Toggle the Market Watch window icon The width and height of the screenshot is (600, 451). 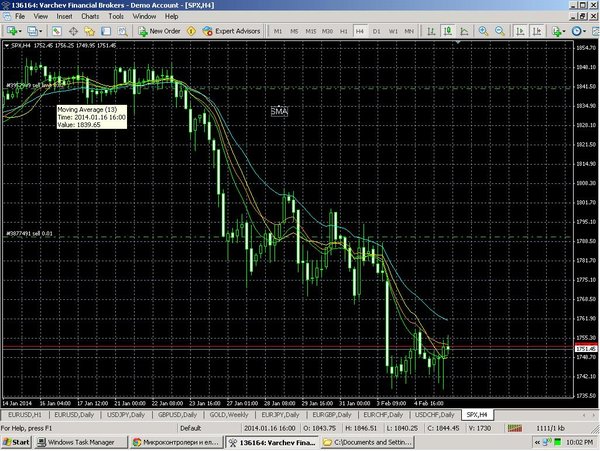click(x=57, y=31)
